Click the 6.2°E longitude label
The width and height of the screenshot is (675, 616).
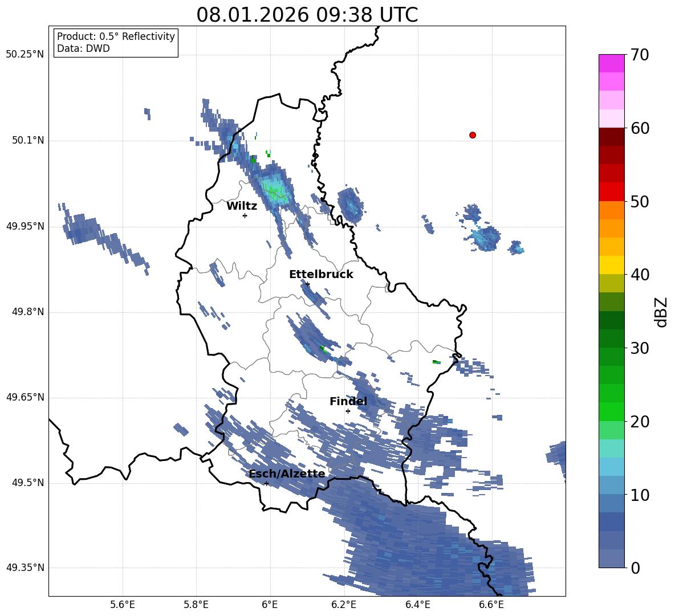(344, 605)
